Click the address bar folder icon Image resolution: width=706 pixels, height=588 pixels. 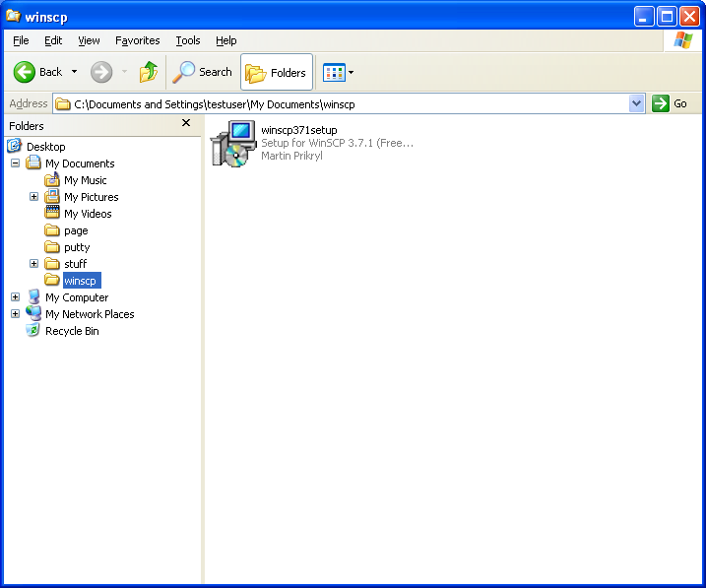(x=63, y=104)
